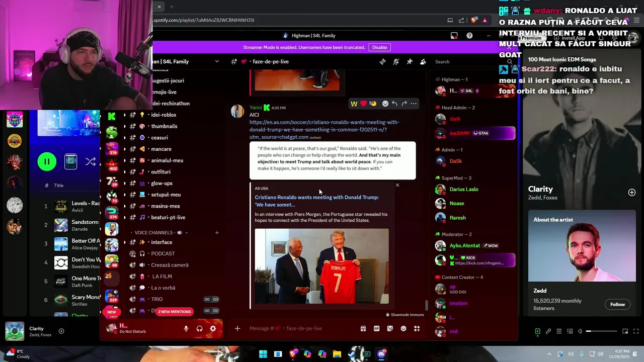Add the W reaction to Yanni's message
Screen dimensions: 644x362
(x=354, y=104)
